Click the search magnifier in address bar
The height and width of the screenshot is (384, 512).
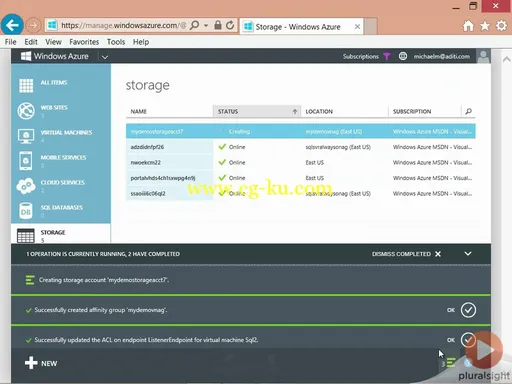[194, 25]
